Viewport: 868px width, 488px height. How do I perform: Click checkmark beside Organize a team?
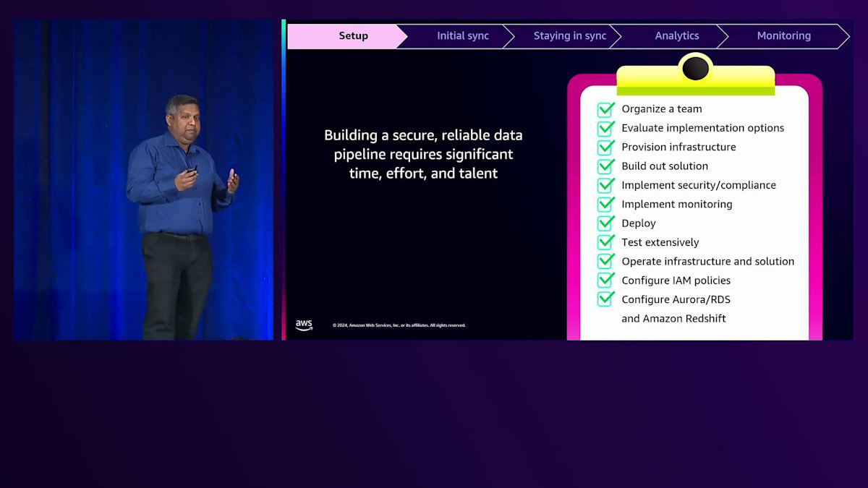[606, 109]
